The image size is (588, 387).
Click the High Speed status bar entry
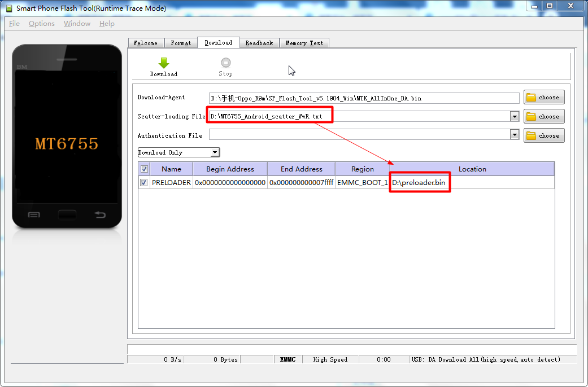click(330, 360)
